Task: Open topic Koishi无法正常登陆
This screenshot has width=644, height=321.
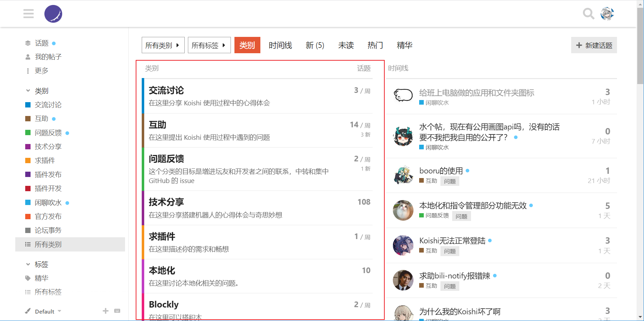Action: (x=452, y=241)
